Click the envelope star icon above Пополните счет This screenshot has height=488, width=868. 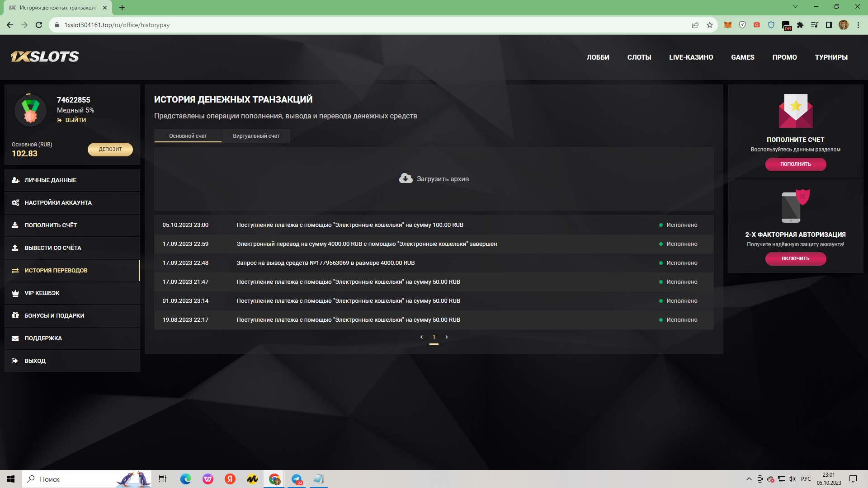click(x=795, y=111)
